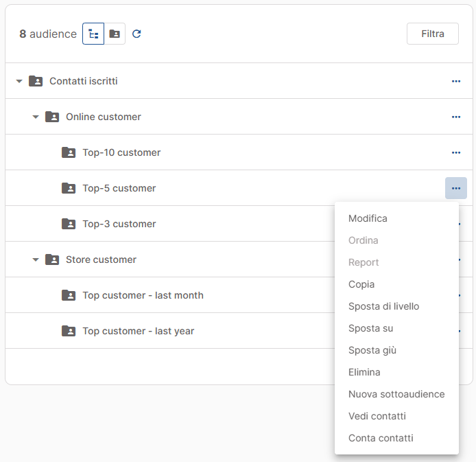Screen dimensions: 476x462
Task: Click the Top-3 customer folder icon
Action: 69,224
